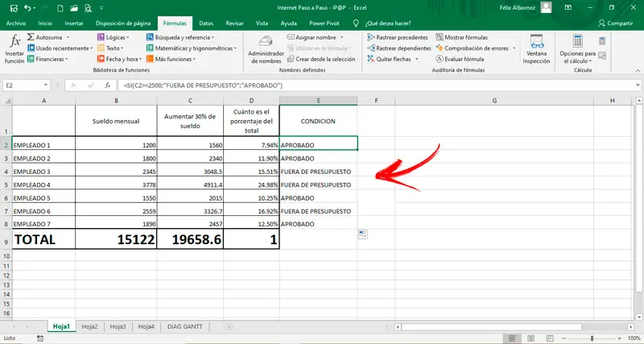Click the Compartir button
This screenshot has width=644, height=344.
(616, 23)
